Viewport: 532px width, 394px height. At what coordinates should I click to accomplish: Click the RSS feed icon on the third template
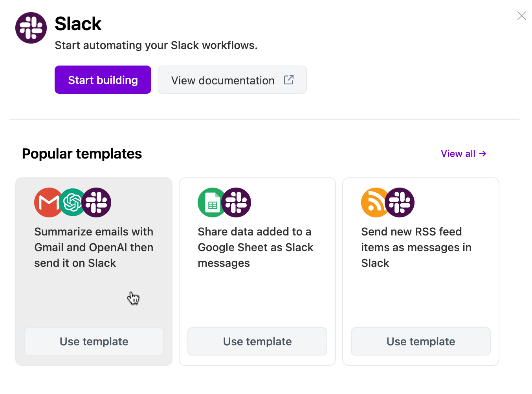[374, 202]
